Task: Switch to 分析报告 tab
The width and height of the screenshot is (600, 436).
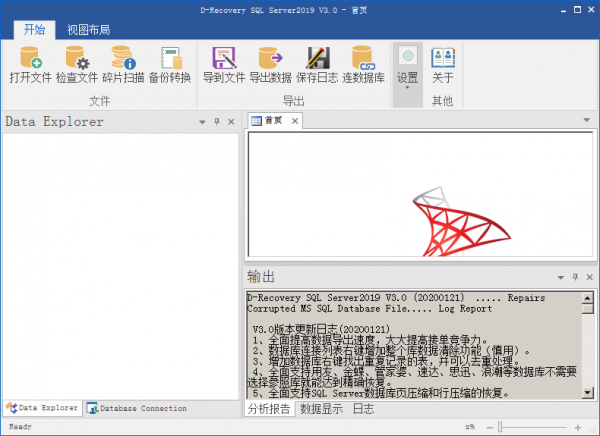Action: pos(269,409)
